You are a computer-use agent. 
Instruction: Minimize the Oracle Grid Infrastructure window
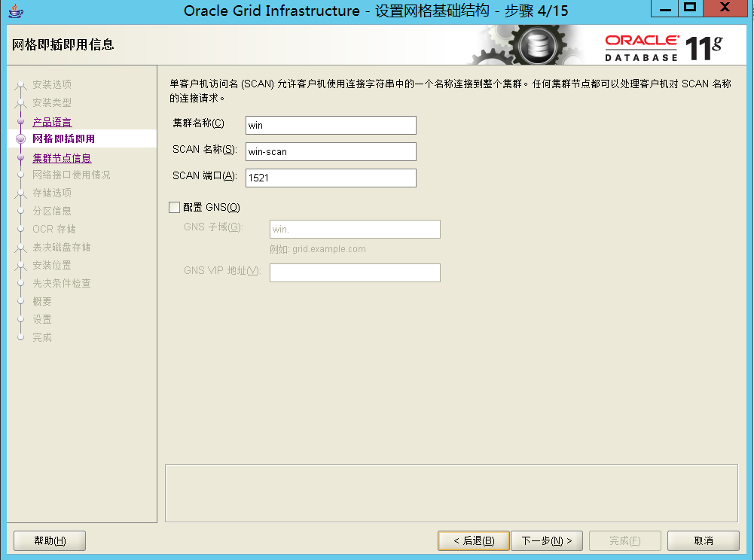(x=665, y=8)
